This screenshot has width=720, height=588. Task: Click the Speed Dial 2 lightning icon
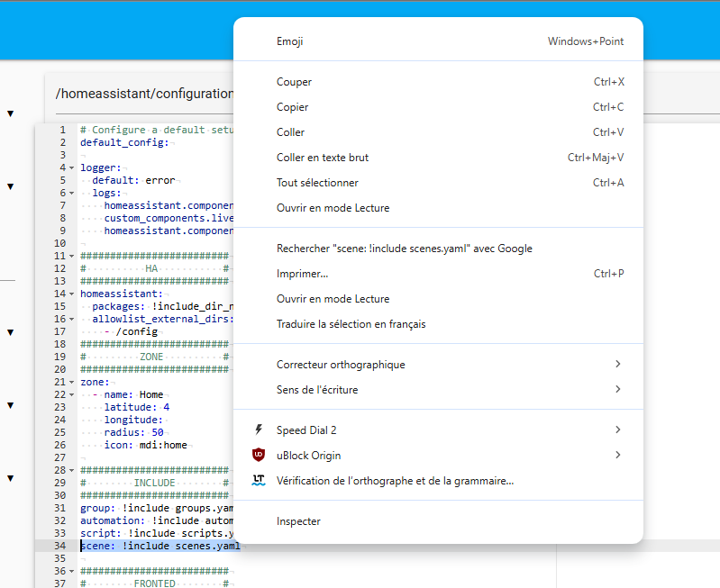coord(260,430)
